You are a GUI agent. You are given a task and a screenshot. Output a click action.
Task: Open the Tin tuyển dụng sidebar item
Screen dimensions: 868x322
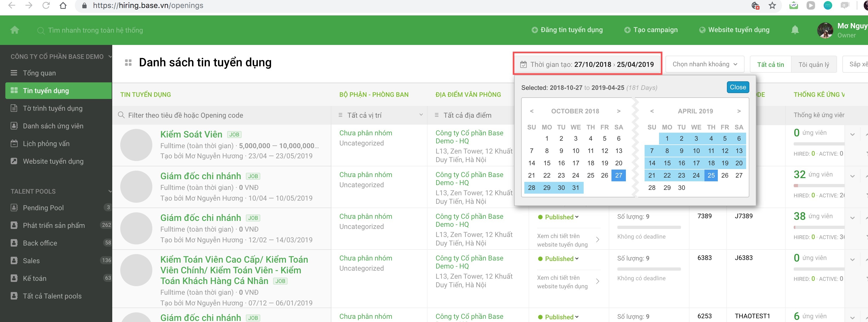point(59,91)
